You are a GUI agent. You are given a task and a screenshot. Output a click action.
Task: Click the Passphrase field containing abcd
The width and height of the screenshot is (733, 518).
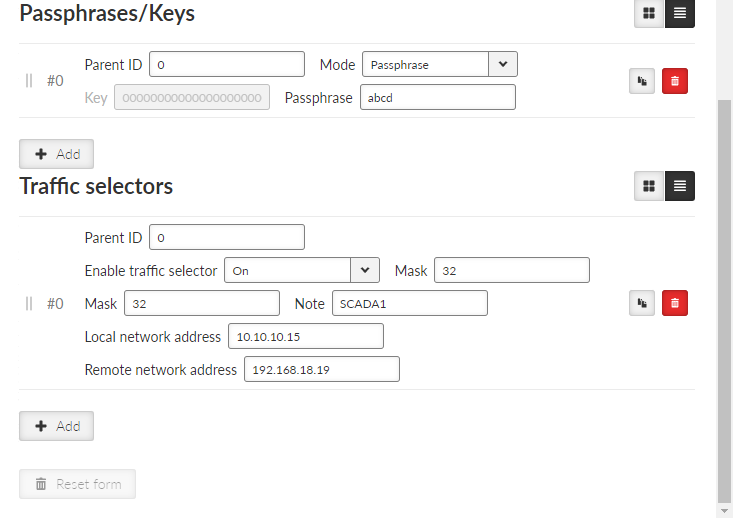(x=438, y=97)
